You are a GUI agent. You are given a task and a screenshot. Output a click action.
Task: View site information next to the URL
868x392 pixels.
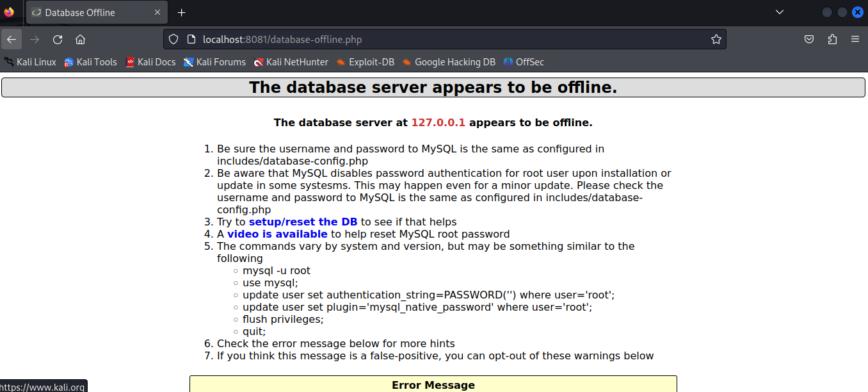click(x=191, y=38)
